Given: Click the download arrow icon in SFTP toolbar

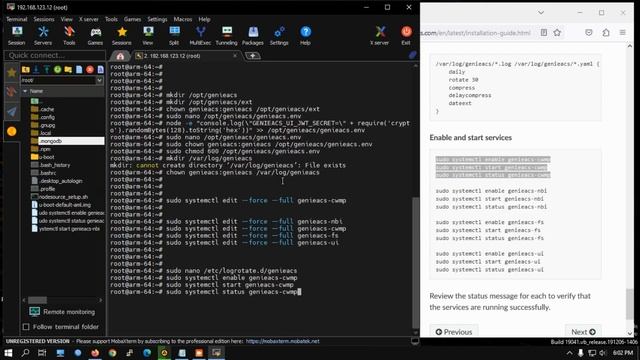Looking at the screenshot, I should (36, 69).
